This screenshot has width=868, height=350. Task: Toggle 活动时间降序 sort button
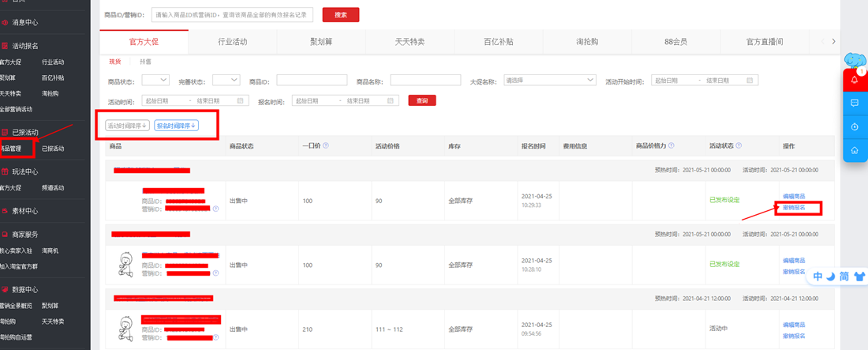(127, 126)
